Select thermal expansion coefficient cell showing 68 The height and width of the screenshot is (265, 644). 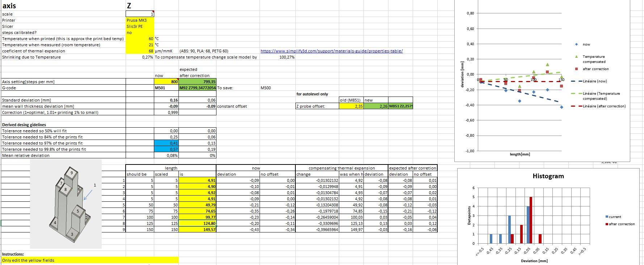140,51
